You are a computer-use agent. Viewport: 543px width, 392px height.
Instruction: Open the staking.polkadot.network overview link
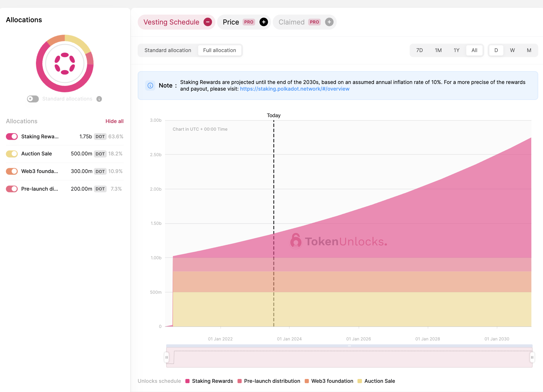pyautogui.click(x=294, y=89)
